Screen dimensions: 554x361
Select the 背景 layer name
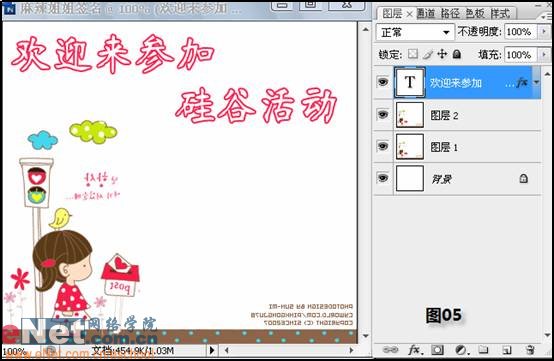click(442, 179)
